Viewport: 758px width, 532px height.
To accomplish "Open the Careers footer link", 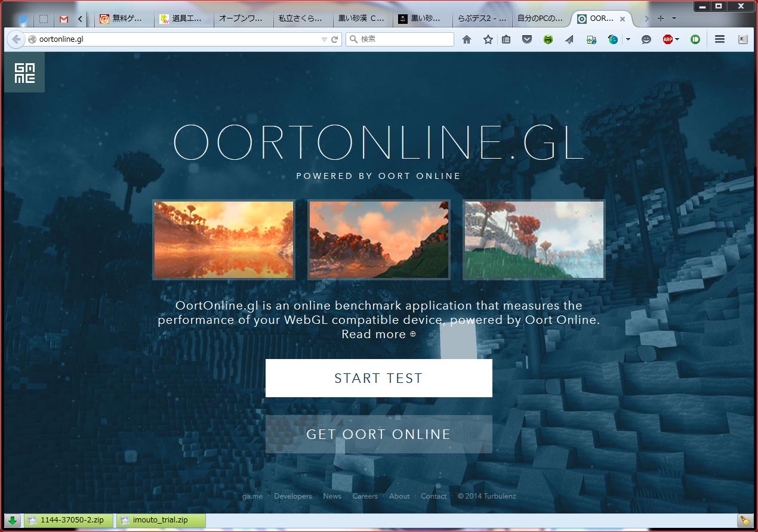I will (x=365, y=496).
